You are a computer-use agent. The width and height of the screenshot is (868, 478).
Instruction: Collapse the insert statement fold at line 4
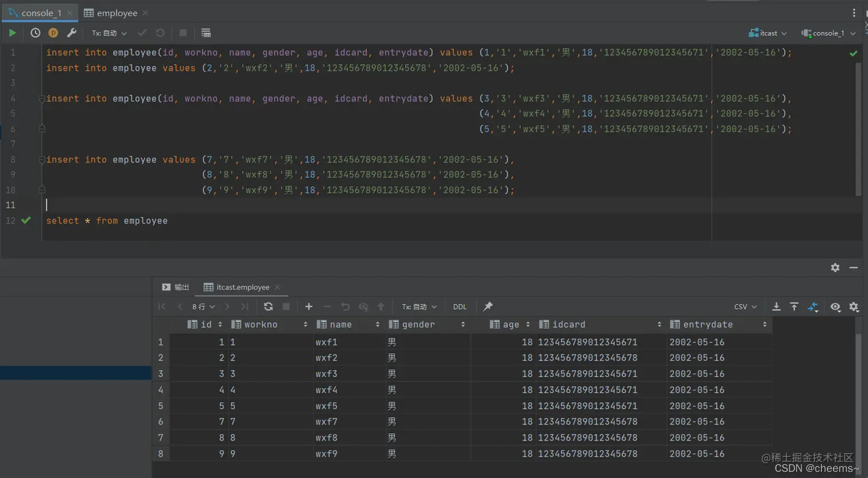[41, 99]
